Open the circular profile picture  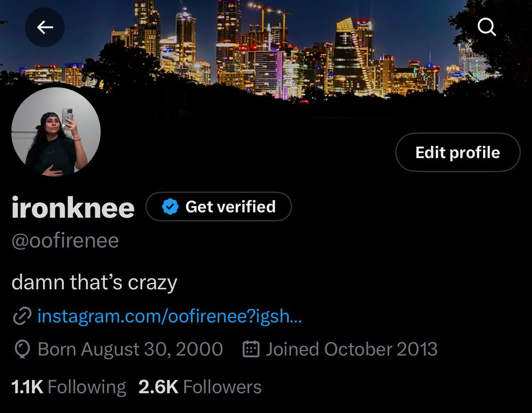56,132
